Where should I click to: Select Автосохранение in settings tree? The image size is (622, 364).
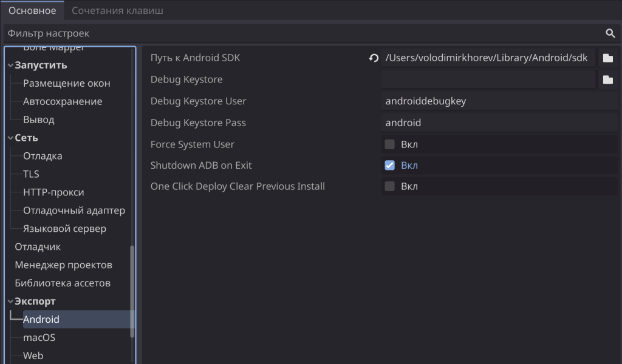63,101
